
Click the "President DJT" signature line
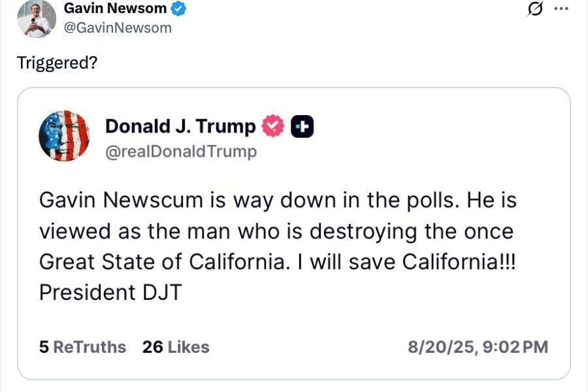coord(110,292)
